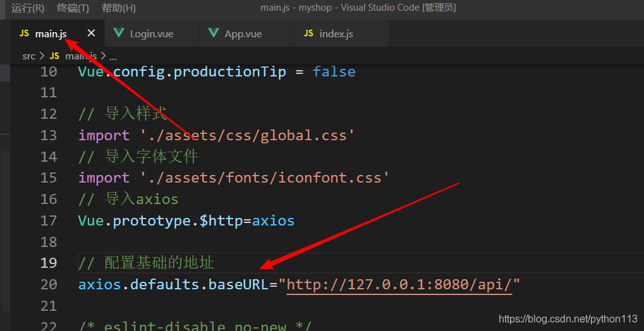Switch to the index.js tab
This screenshot has width=644, height=331.
click(x=341, y=33)
